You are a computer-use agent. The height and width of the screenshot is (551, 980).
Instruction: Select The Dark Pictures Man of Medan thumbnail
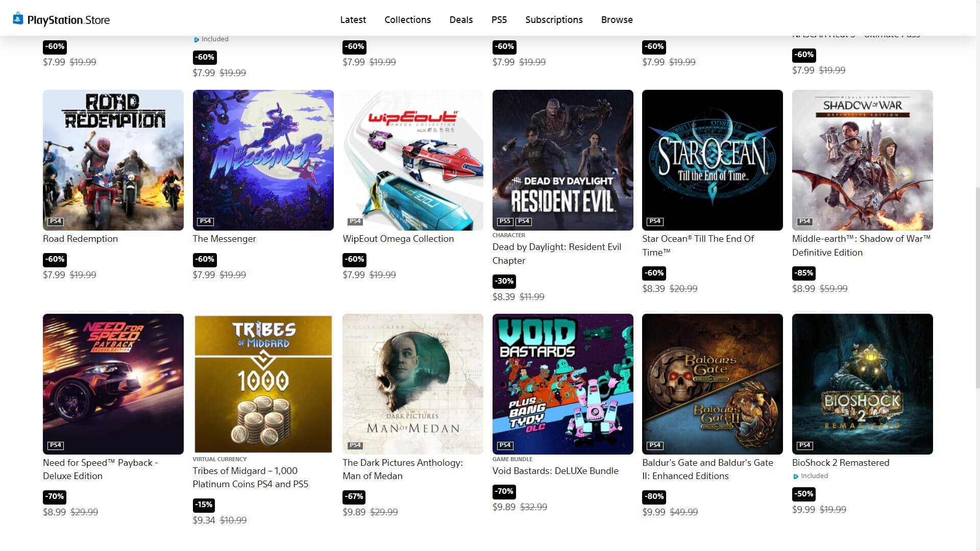[412, 384]
